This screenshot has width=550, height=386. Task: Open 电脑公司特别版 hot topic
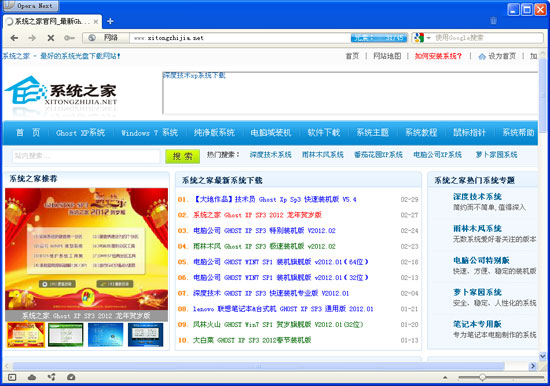481,261
